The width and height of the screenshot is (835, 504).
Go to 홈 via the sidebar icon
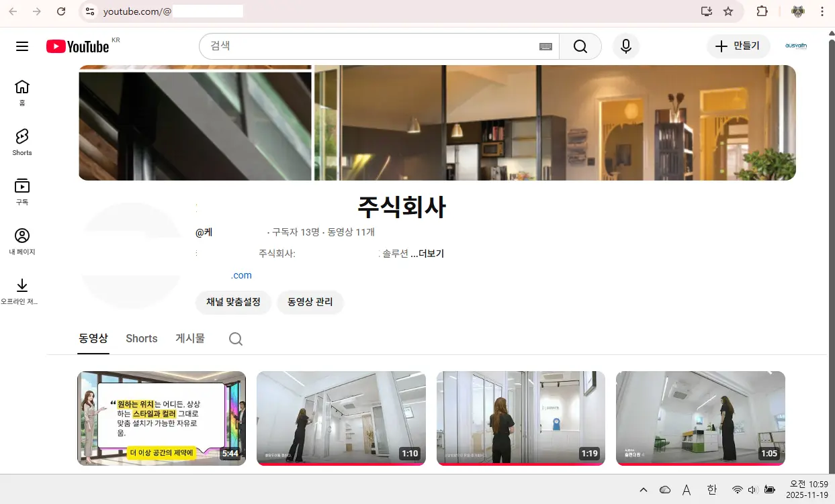[x=22, y=91]
